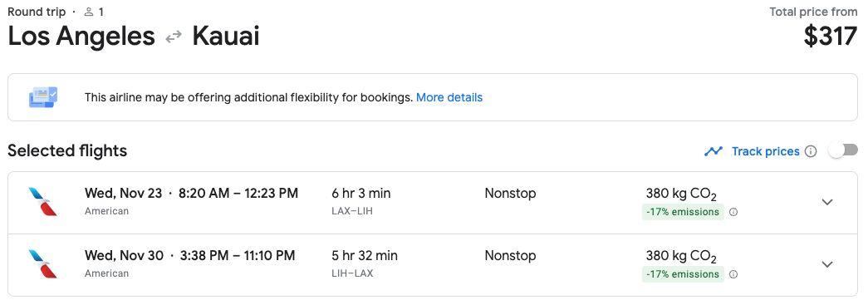Screen dimensions: 868x305
Task: Click American Airlines logo on return flight
Action: pos(42,263)
